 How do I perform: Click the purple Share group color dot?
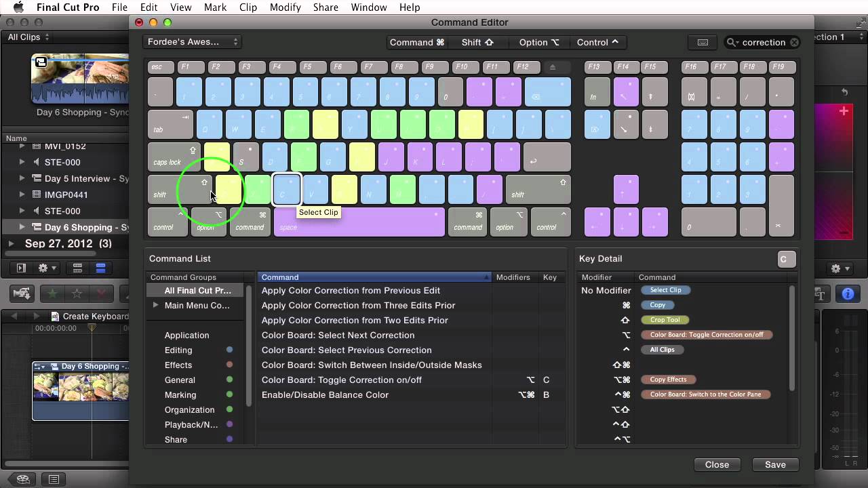pyautogui.click(x=230, y=439)
